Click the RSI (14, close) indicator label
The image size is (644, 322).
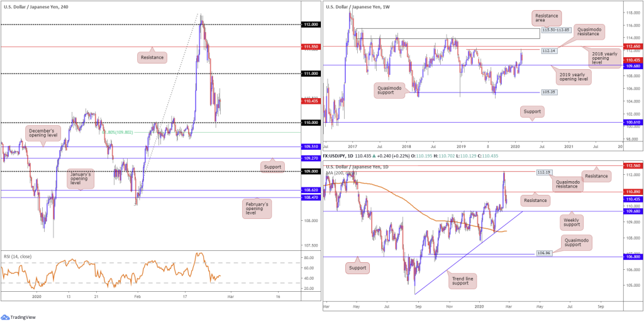tap(19, 222)
